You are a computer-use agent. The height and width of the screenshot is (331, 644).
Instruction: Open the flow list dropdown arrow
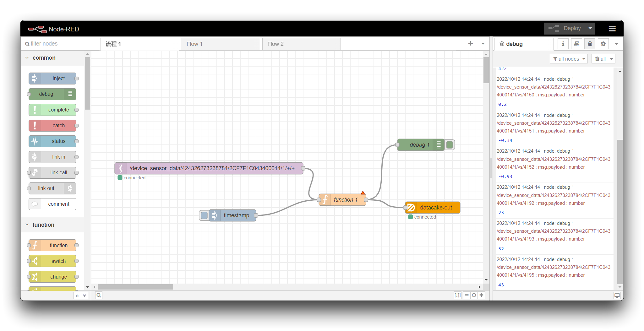[483, 44]
